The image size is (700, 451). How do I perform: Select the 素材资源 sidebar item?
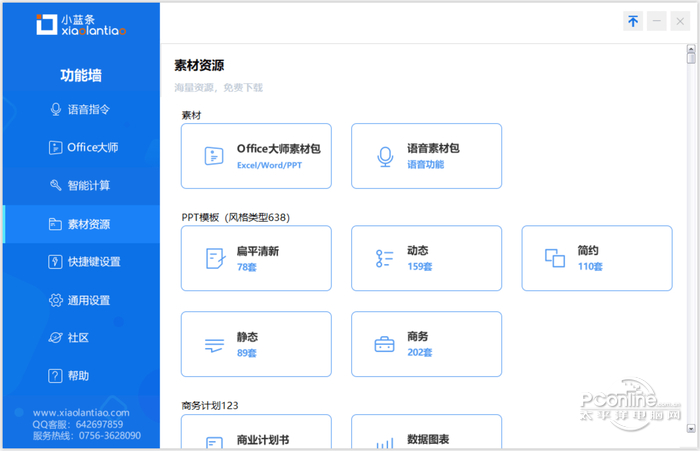pyautogui.click(x=81, y=224)
